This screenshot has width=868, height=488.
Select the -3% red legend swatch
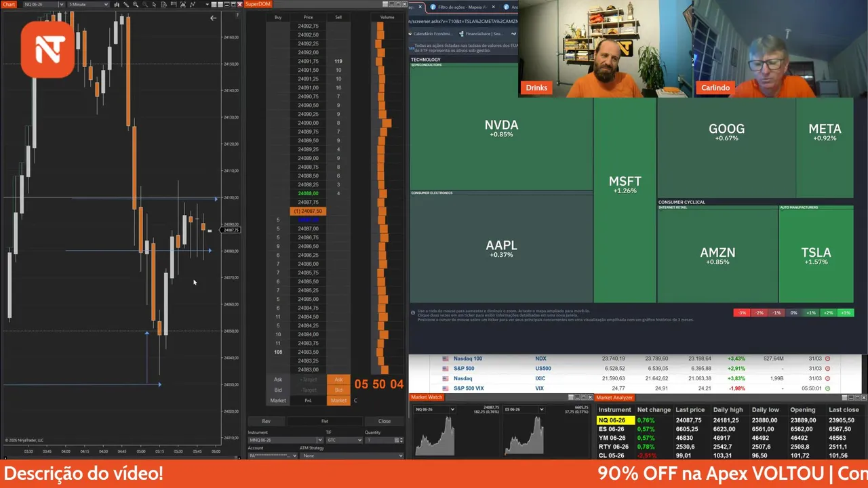point(742,312)
